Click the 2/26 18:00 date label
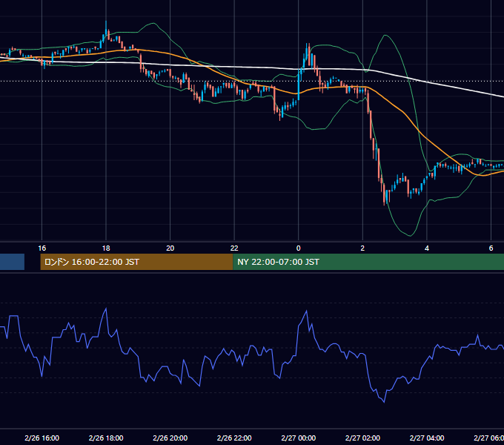The height and width of the screenshot is (445, 504). 106,438
